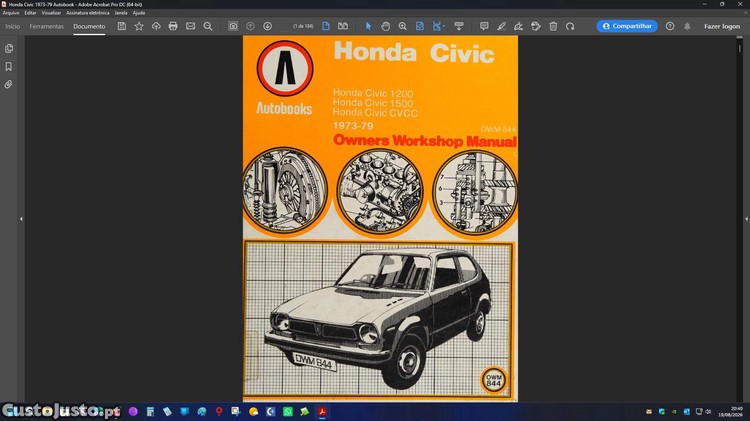Save the document with the floppy disk icon

[121, 26]
